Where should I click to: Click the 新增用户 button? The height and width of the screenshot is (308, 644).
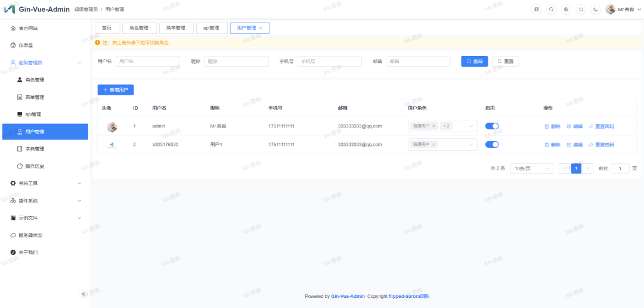(x=116, y=90)
